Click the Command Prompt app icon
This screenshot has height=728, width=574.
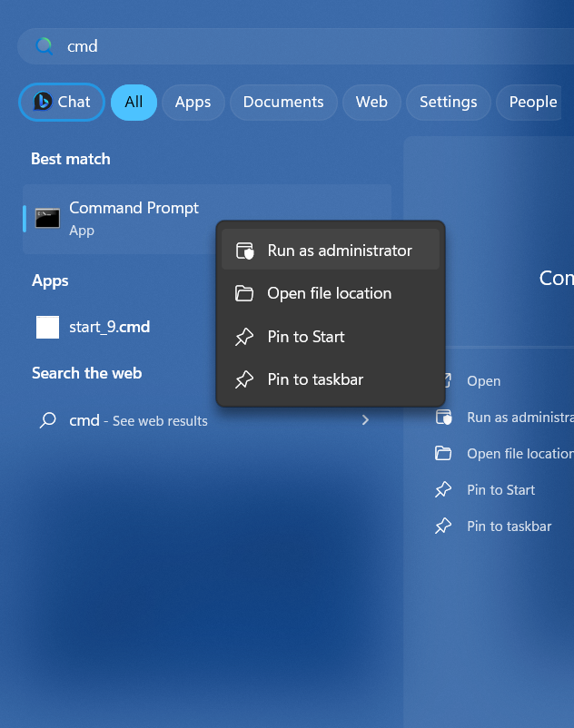47,218
